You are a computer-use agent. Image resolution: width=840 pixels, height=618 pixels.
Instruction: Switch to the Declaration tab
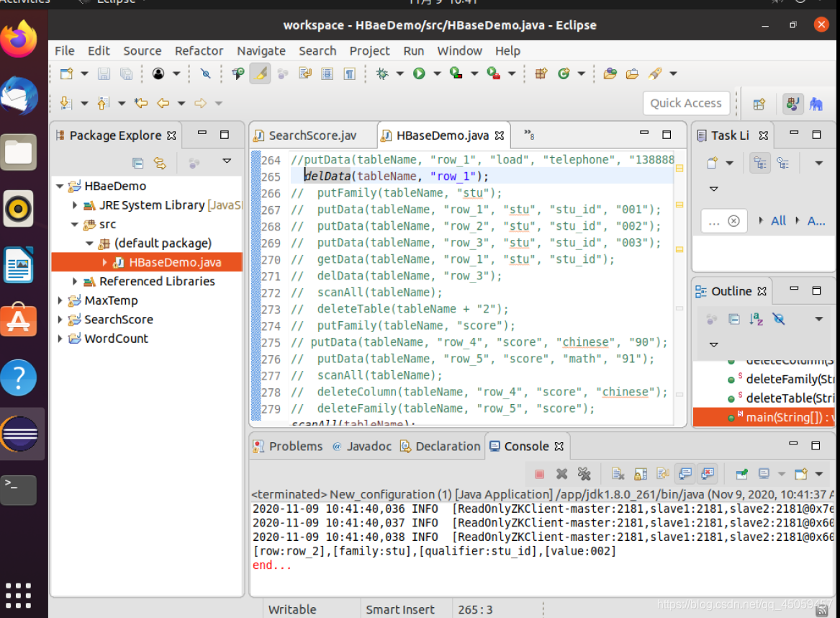tap(441, 447)
